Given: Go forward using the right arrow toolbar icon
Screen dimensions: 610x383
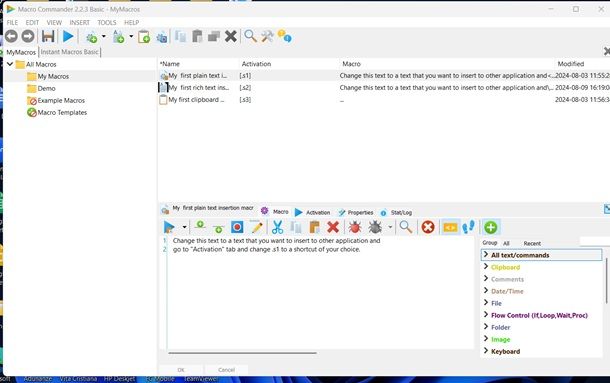Looking at the screenshot, I should coord(28,37).
